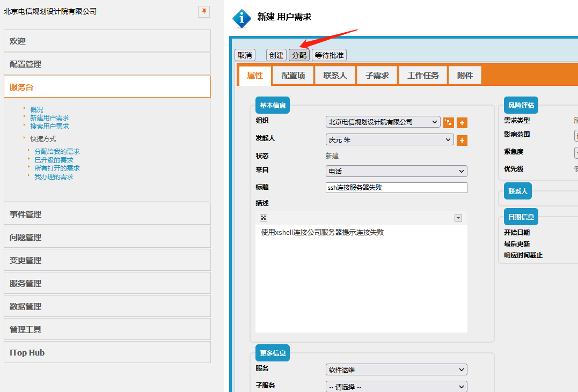
Task: Click the 创建 button
Action: pos(276,55)
